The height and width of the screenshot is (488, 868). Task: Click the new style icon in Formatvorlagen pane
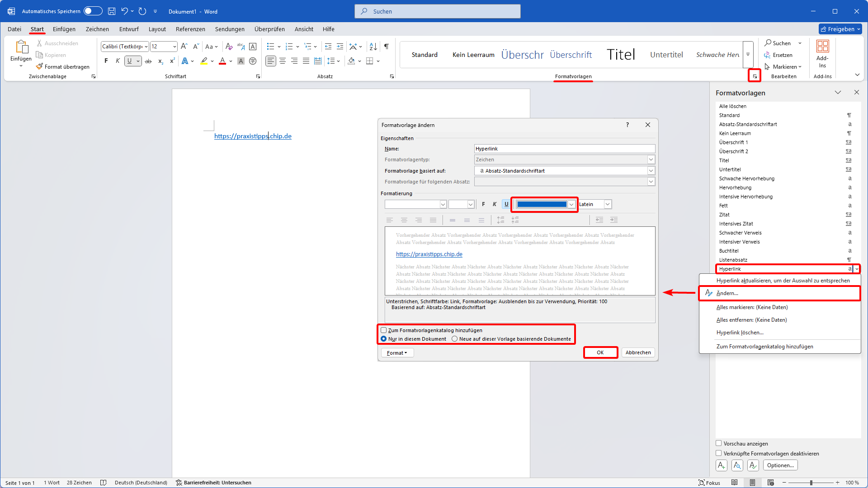[722, 465]
